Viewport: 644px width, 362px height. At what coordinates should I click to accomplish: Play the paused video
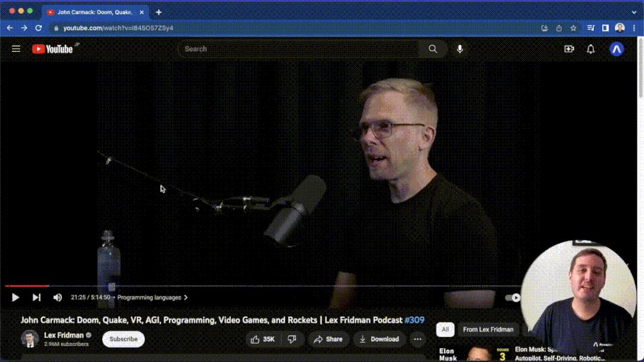tap(15, 298)
